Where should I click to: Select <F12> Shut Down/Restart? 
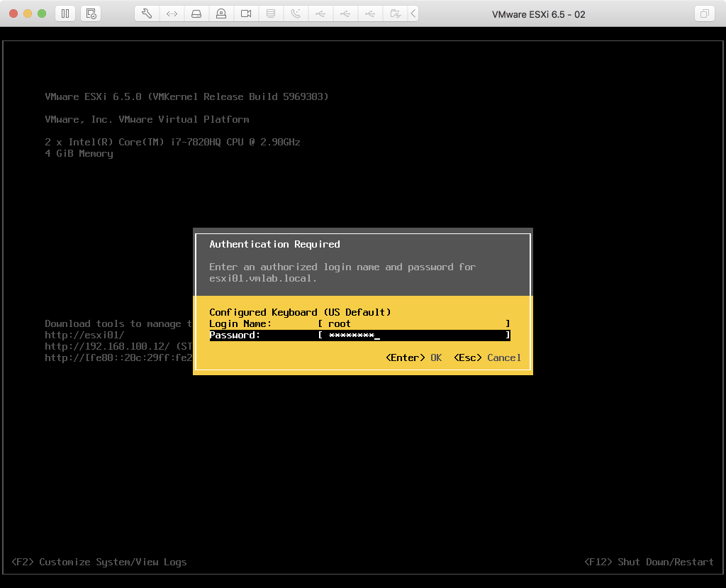649,562
